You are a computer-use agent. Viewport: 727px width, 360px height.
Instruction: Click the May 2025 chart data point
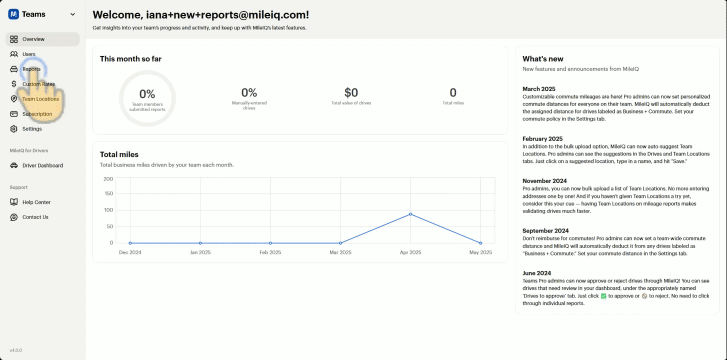coord(480,243)
